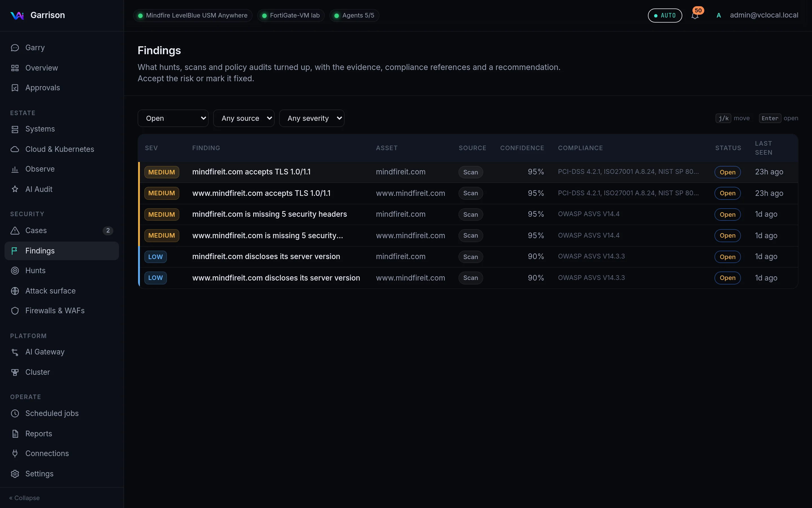Viewport: 812px width, 508px height.
Task: Click the Observe chart icon
Action: pyautogui.click(x=15, y=169)
